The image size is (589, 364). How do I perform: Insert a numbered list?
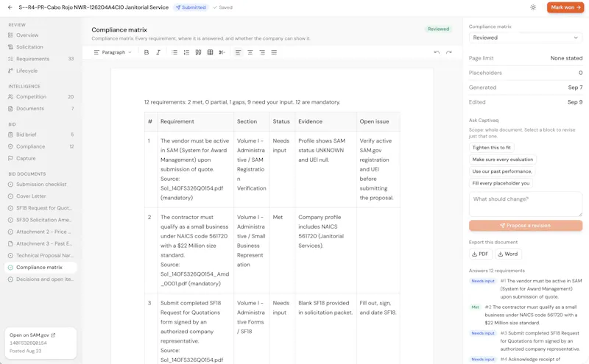[186, 52]
